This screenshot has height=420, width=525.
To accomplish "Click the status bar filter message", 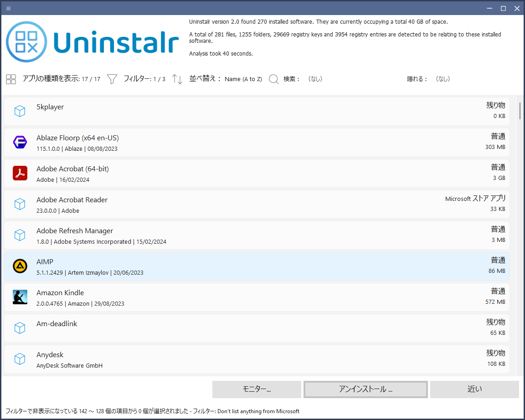I will [152, 411].
